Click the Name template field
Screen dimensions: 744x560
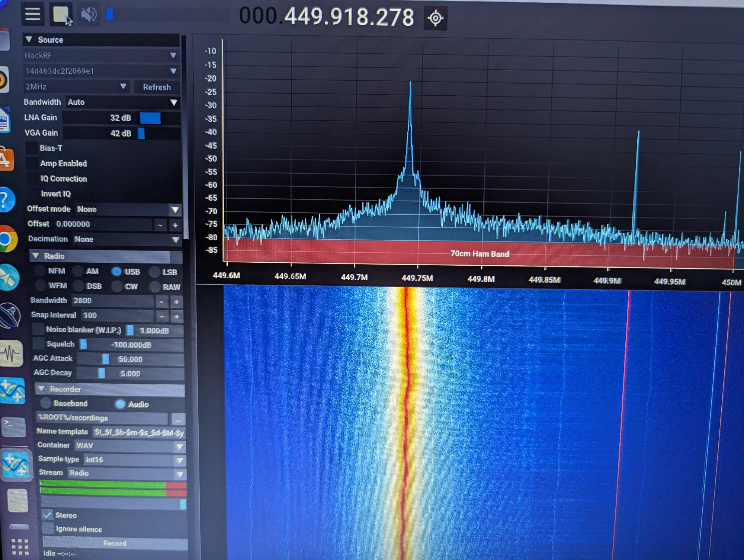[x=138, y=433]
